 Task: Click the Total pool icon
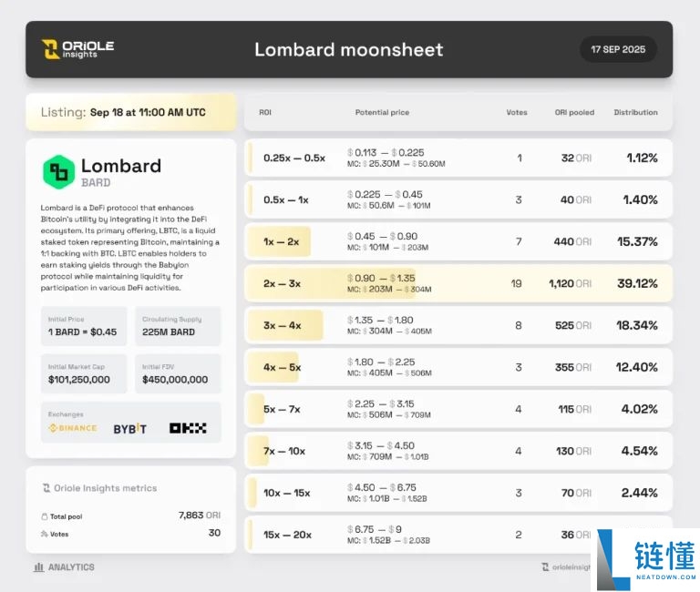point(44,516)
